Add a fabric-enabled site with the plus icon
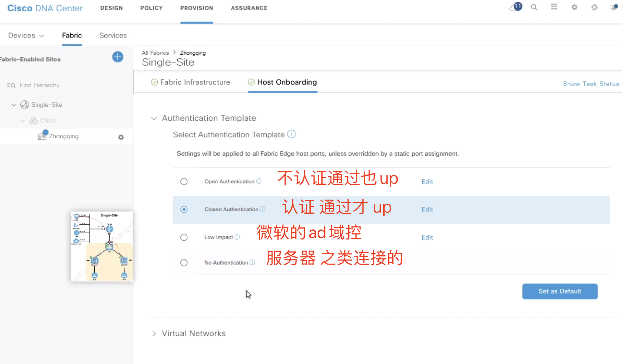This screenshot has width=622, height=364. pos(118,57)
